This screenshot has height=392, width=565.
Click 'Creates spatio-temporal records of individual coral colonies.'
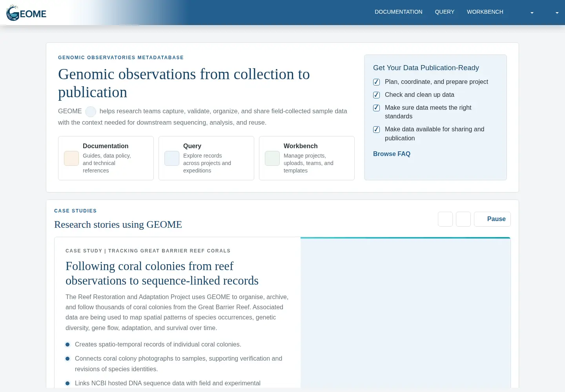pyautogui.click(x=158, y=345)
